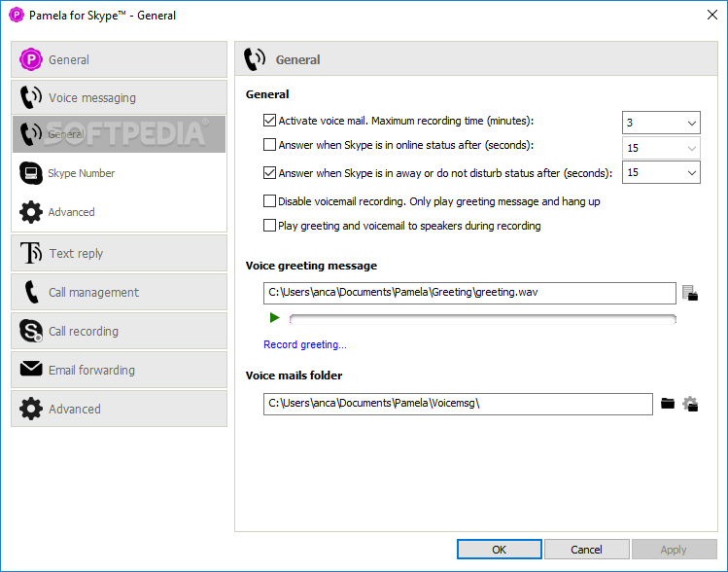Expand maximum recording time dropdown
728x572 pixels.
pyautogui.click(x=661, y=123)
